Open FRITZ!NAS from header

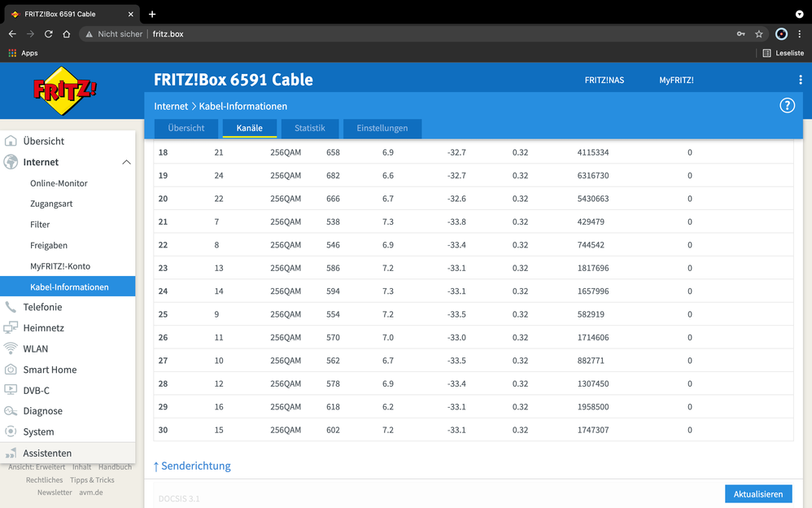[605, 80]
